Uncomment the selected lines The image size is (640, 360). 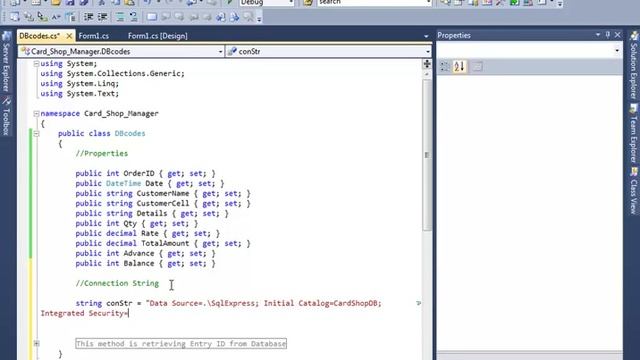click(x=133, y=17)
